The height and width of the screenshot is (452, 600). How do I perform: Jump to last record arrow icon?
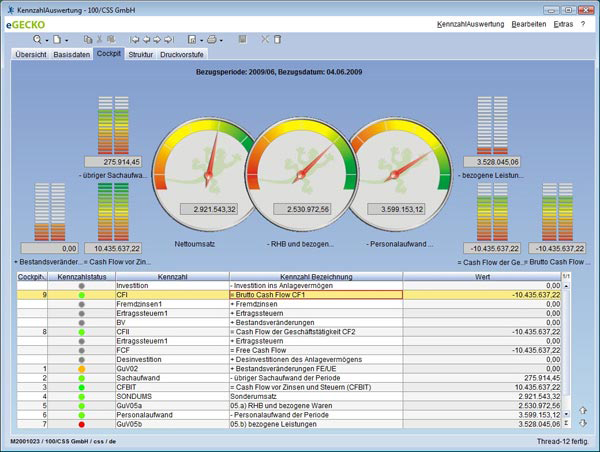[x=167, y=39]
